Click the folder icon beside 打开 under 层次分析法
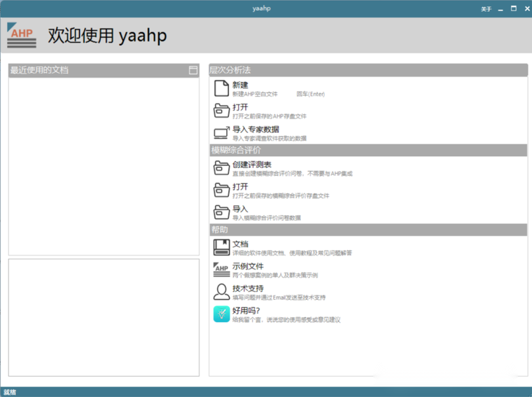This screenshot has height=397, width=532. point(221,111)
